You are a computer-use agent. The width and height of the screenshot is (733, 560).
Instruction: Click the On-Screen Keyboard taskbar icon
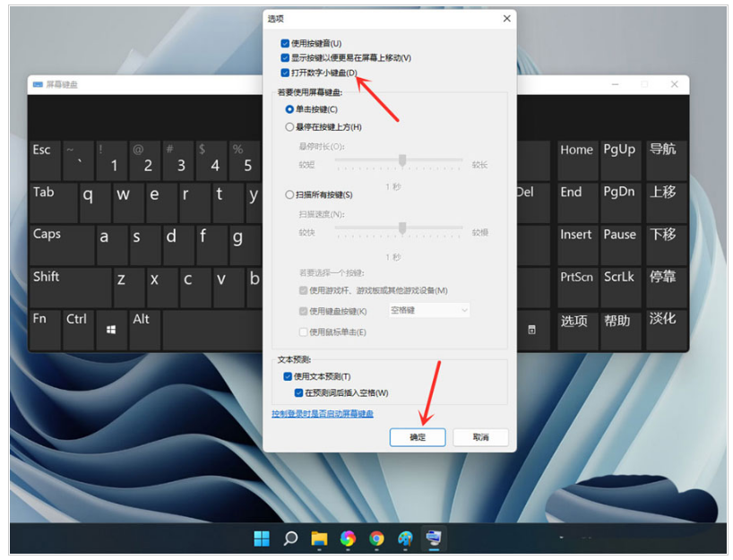click(x=435, y=538)
